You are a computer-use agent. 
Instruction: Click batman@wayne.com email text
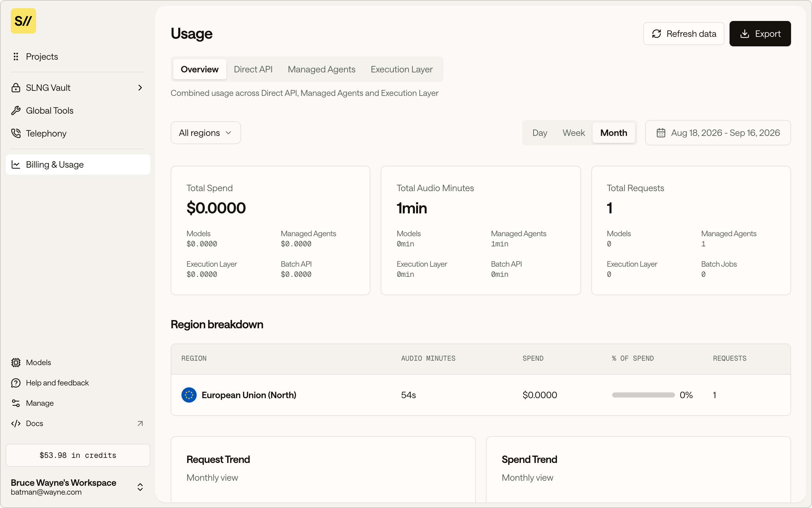[46, 492]
